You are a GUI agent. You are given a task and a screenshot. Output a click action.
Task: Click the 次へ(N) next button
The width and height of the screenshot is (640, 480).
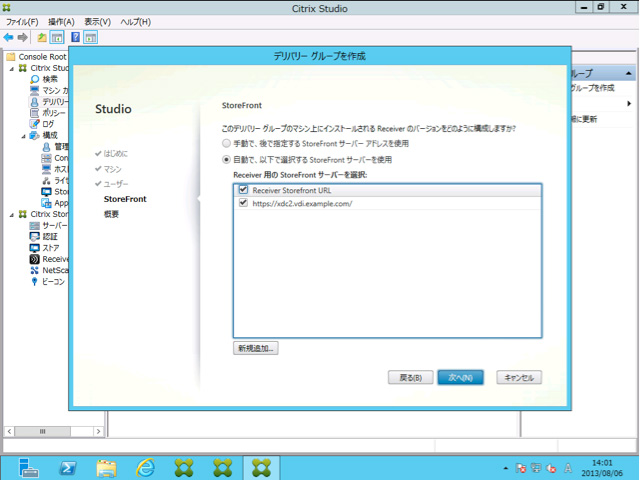(460, 378)
